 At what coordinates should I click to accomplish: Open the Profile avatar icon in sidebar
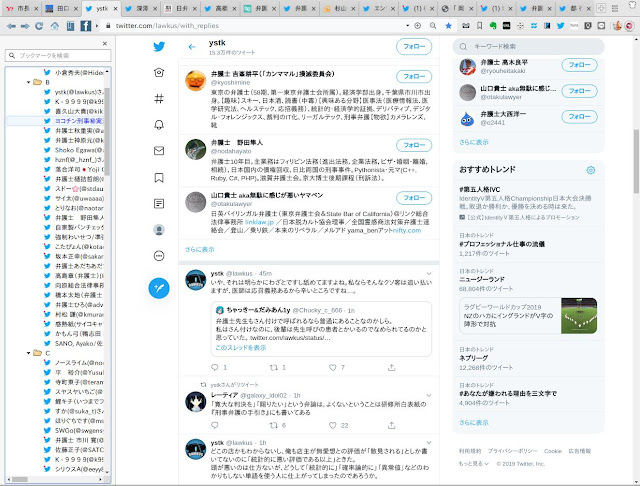[159, 230]
